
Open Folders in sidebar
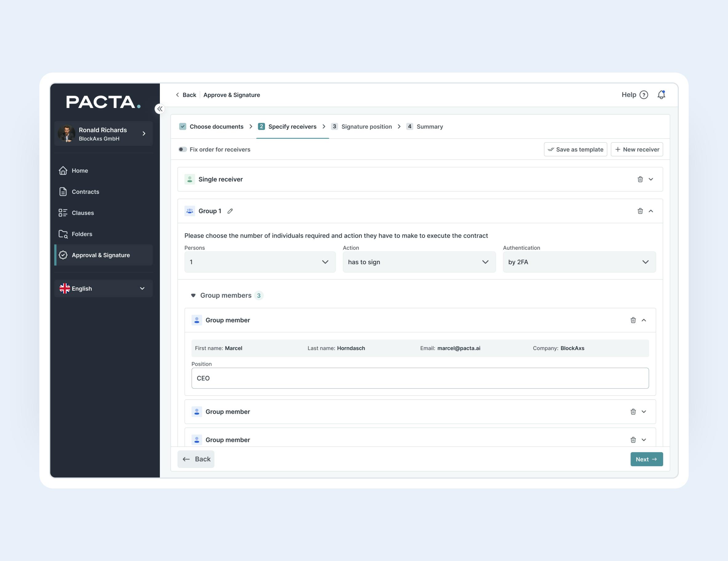[x=103, y=234]
